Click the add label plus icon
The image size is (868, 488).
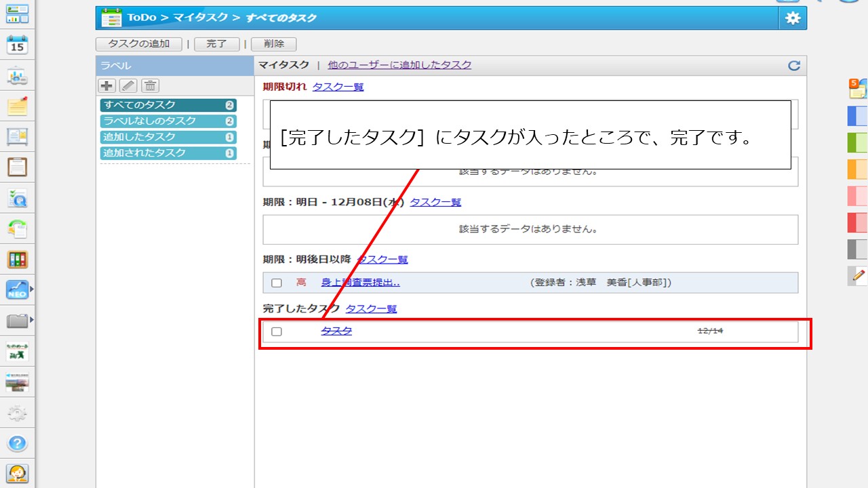(x=106, y=85)
